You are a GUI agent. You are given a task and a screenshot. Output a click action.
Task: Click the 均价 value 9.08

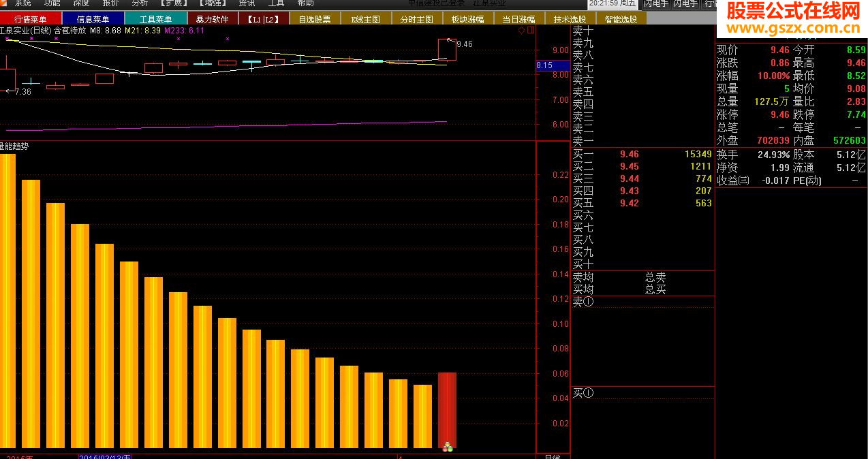856,89
